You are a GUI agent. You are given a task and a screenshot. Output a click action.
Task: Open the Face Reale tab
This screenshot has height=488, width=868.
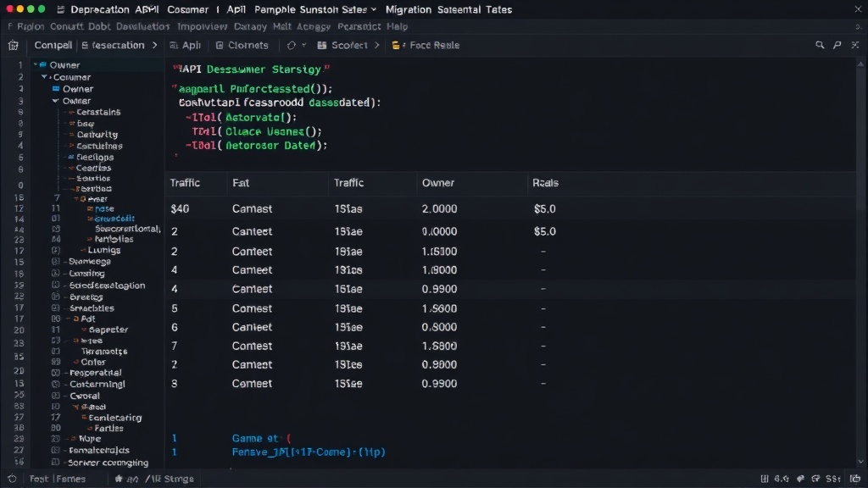[x=426, y=46]
